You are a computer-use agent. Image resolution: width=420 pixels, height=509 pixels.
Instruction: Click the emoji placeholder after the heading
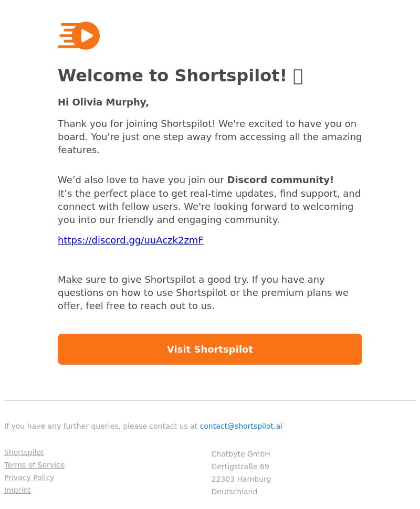[x=298, y=77]
